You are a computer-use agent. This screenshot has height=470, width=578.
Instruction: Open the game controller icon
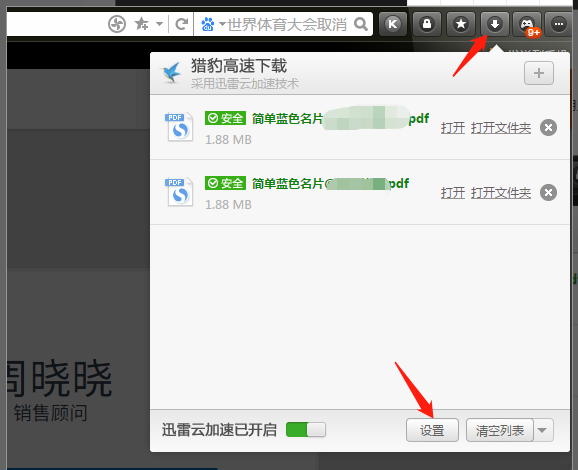(x=527, y=24)
